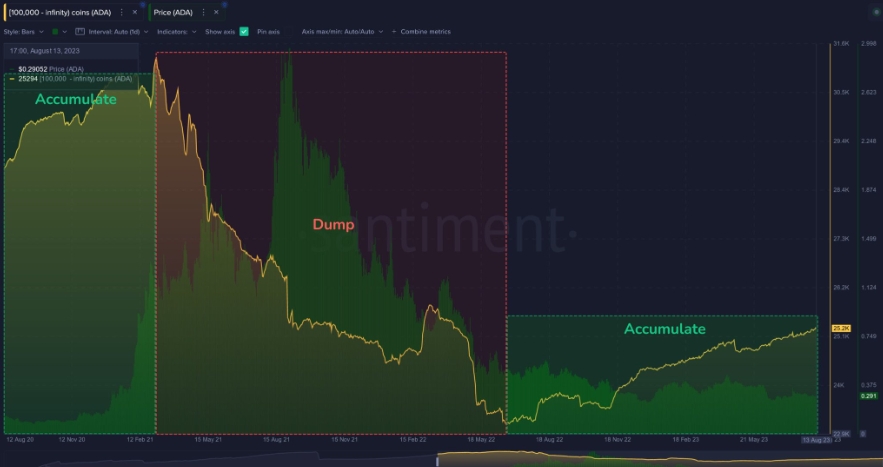This screenshot has height=467, width=883.
Task: Pick the green metric color swatch
Action: [55, 32]
